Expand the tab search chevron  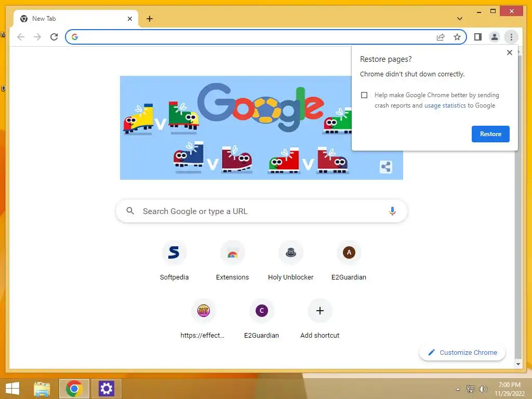(459, 19)
